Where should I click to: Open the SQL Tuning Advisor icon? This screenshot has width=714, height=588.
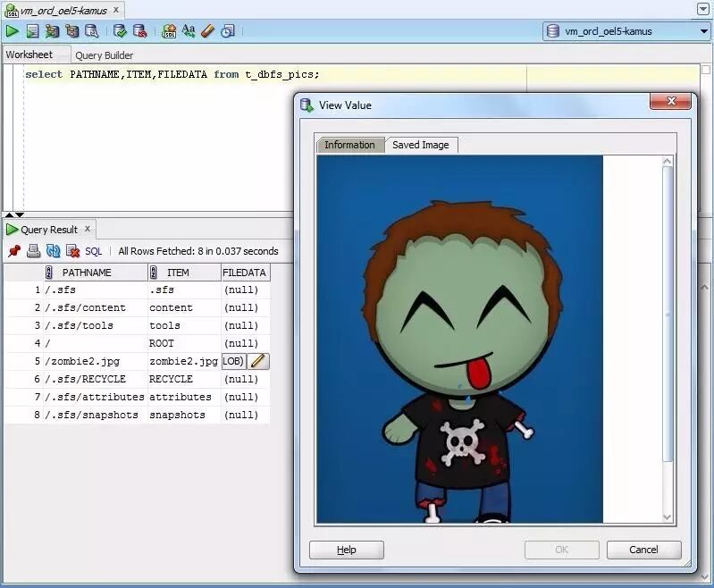point(91,31)
